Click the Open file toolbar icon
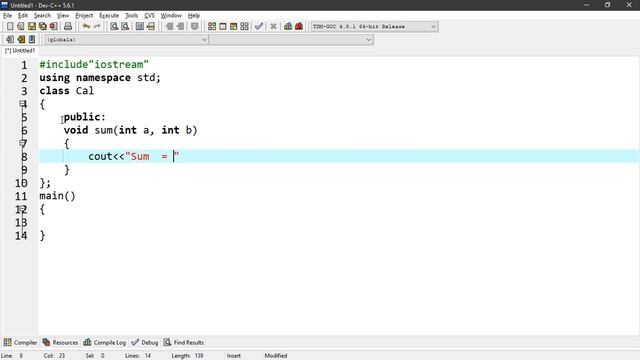 tap(21, 27)
